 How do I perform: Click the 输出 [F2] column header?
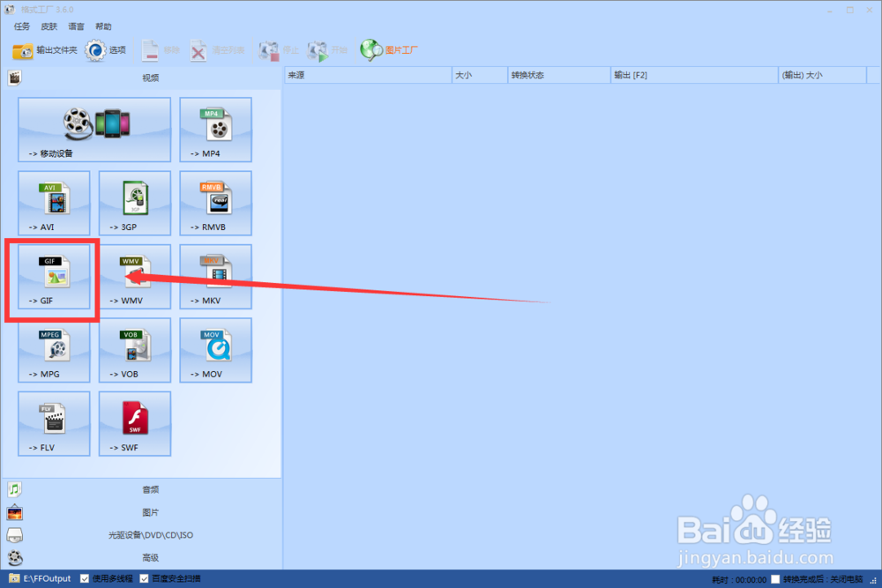tap(694, 75)
